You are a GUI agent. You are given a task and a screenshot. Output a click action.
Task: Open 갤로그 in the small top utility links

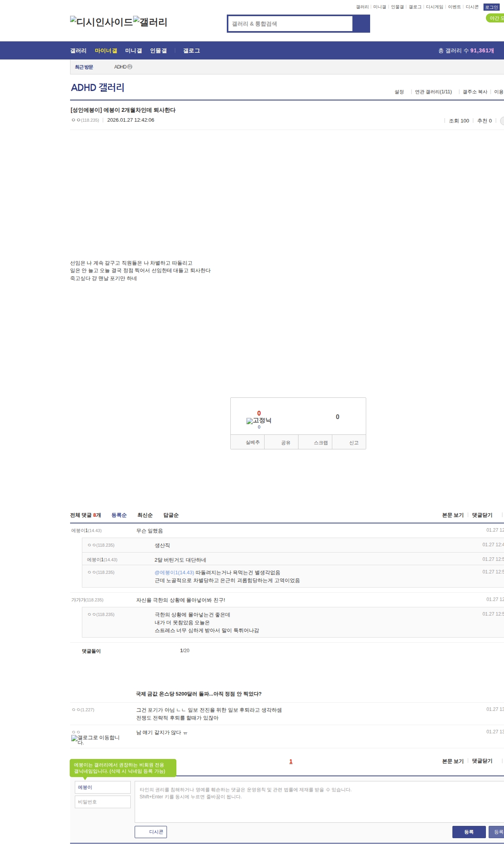point(415,7)
